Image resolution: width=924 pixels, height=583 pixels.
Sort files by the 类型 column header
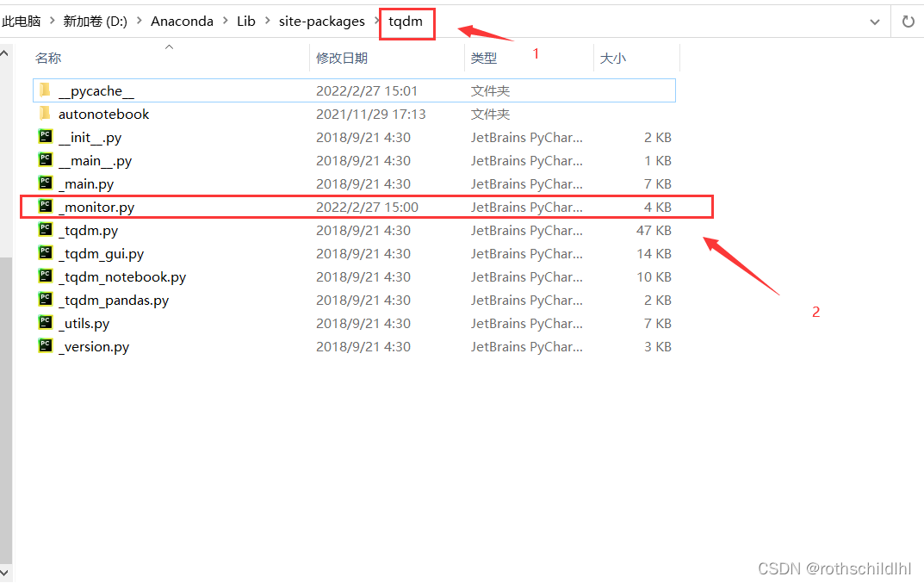[x=484, y=58]
